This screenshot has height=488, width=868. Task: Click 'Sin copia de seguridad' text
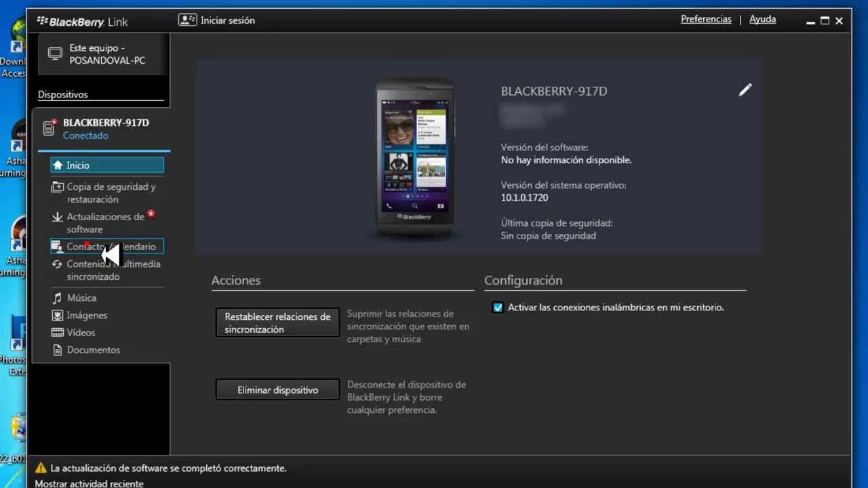click(x=549, y=236)
